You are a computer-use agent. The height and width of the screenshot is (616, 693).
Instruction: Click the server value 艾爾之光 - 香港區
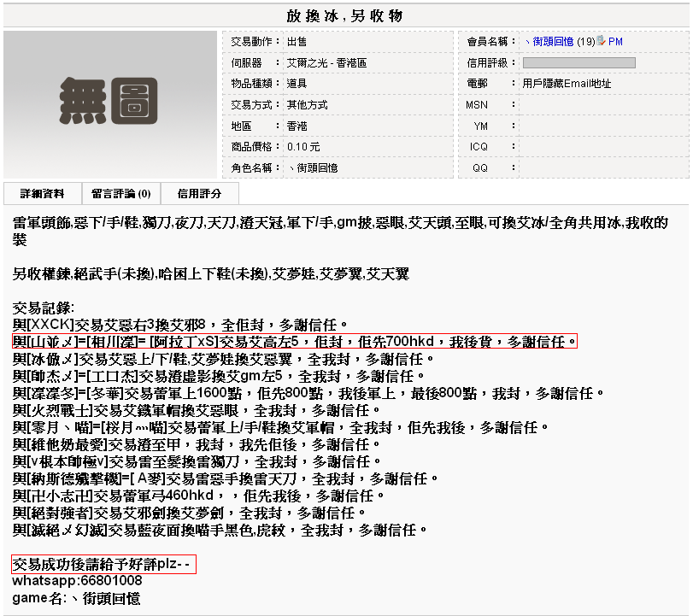point(326,63)
